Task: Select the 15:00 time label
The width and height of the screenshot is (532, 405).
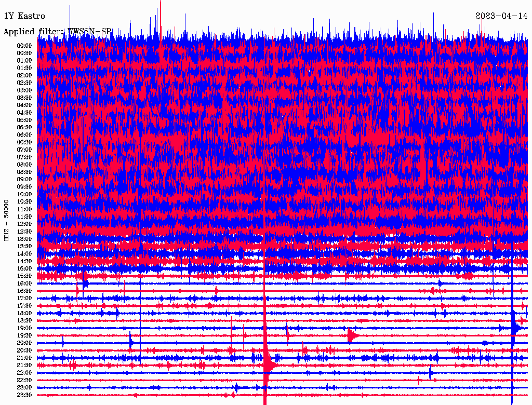Action: coord(24,268)
